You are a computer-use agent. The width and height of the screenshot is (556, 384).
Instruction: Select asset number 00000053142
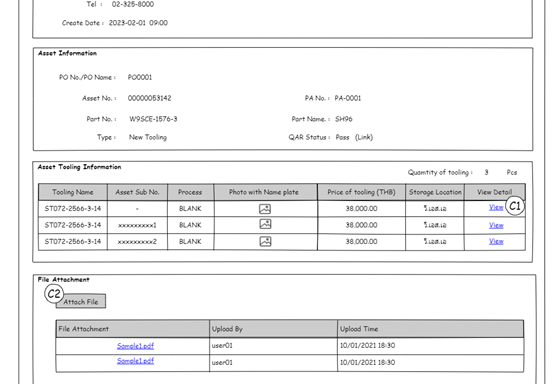coord(149,98)
